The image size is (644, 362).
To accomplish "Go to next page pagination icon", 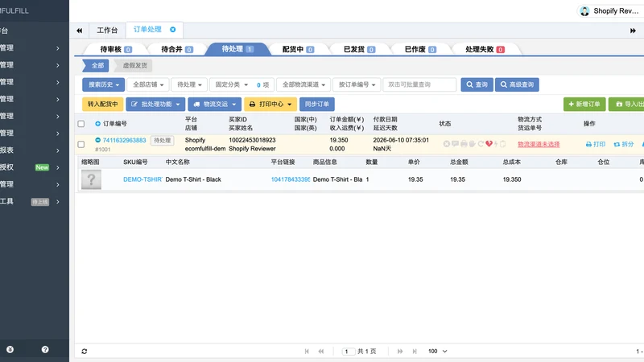I will 400,352.
